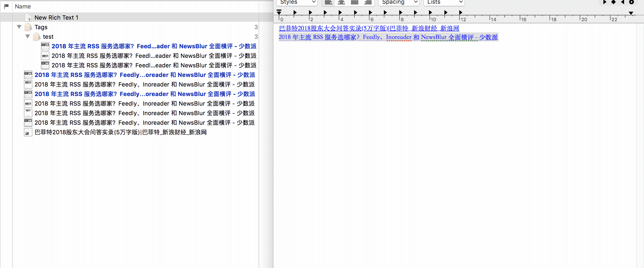Sort the list by the Name column header

pyautogui.click(x=23, y=6)
